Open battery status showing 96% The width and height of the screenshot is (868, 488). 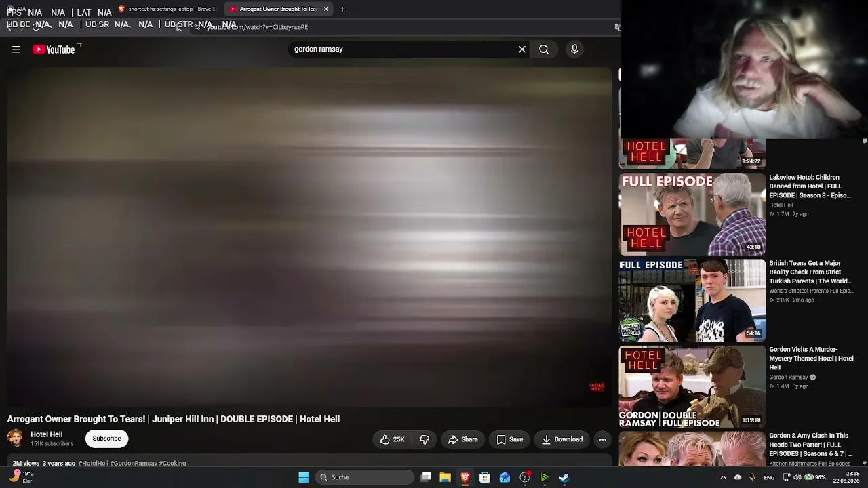[814, 477]
